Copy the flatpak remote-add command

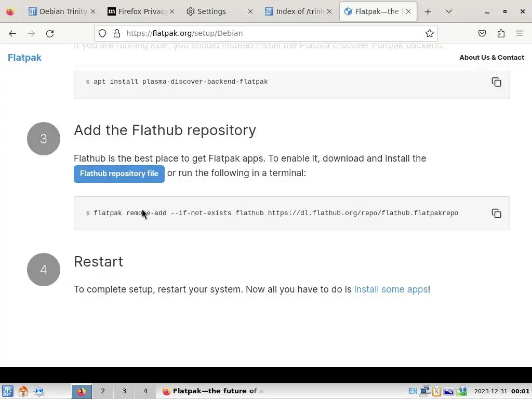click(496, 214)
